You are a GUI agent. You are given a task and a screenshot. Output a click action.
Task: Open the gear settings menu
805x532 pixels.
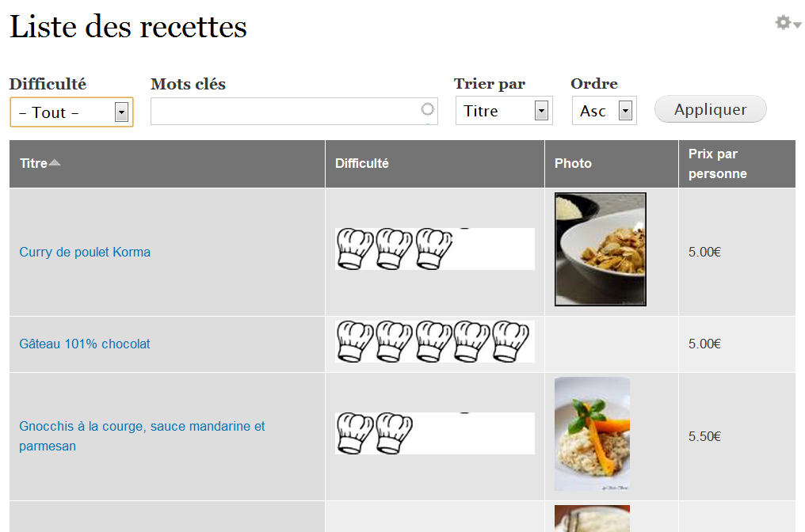point(788,23)
